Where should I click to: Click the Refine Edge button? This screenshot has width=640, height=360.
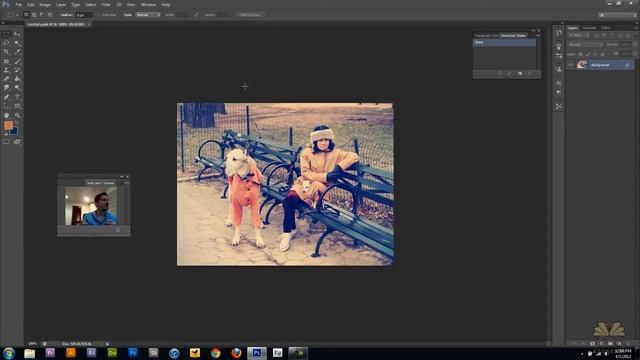click(x=251, y=15)
